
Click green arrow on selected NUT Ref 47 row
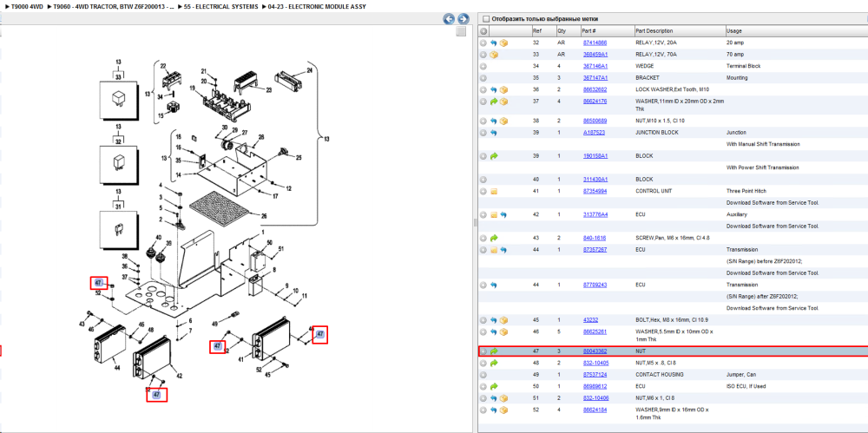pos(494,351)
